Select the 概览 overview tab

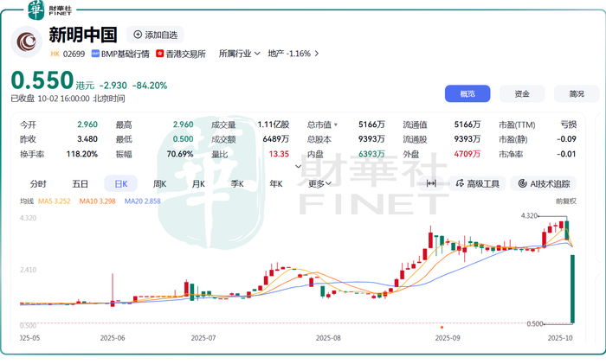pos(467,93)
